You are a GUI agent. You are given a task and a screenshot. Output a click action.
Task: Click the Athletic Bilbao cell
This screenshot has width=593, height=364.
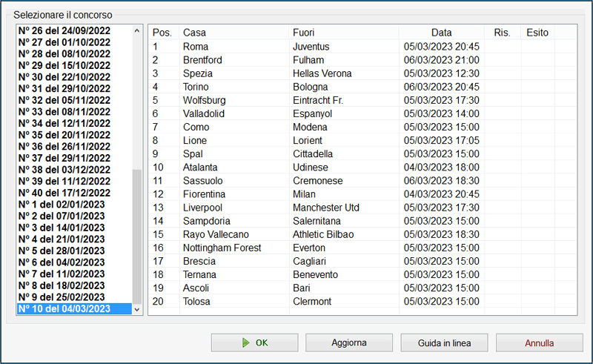coord(344,234)
